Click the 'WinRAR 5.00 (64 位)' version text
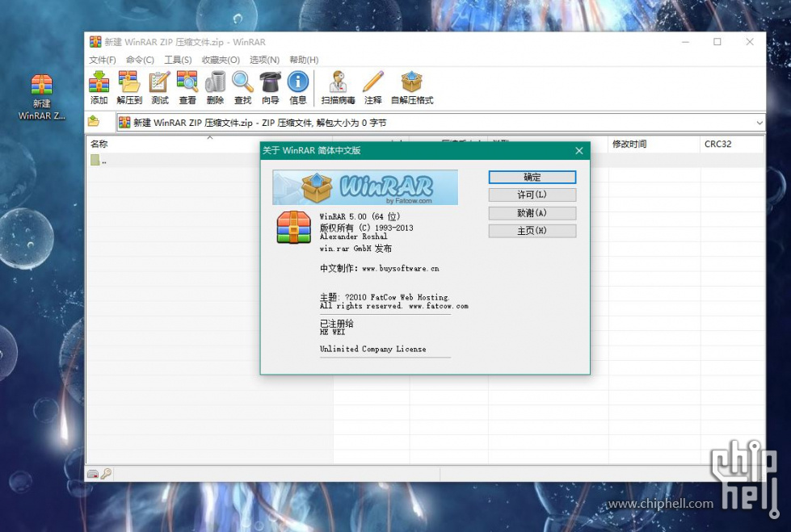Viewport: 791px width, 532px height. tap(360, 216)
